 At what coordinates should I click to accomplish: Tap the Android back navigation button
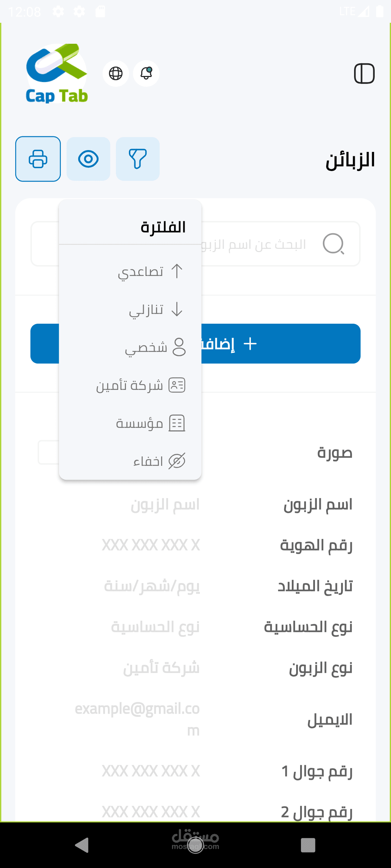[82, 845]
